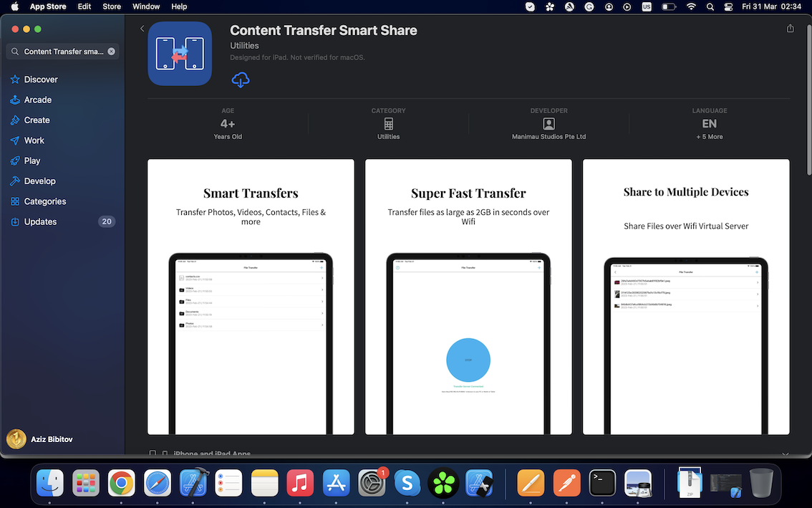Open Xcode from the Dock

pyautogui.click(x=193, y=483)
